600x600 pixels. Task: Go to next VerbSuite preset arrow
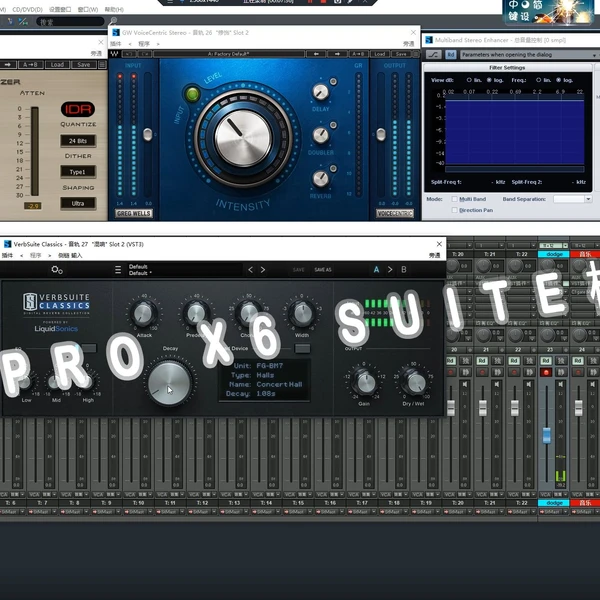click(x=263, y=269)
